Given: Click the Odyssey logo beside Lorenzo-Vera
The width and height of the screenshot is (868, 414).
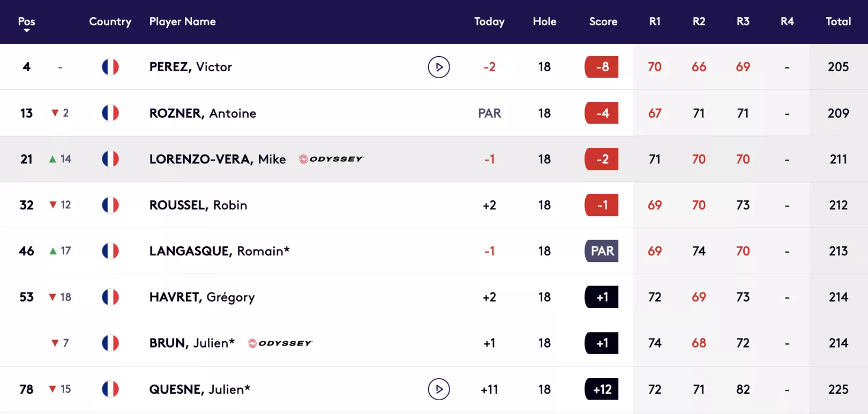Looking at the screenshot, I should 331,159.
